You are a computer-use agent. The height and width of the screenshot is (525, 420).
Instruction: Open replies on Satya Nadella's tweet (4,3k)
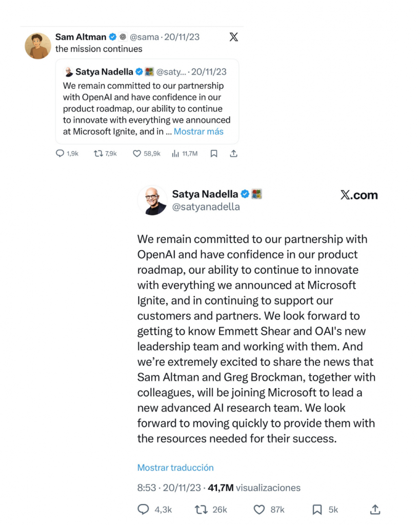click(144, 510)
